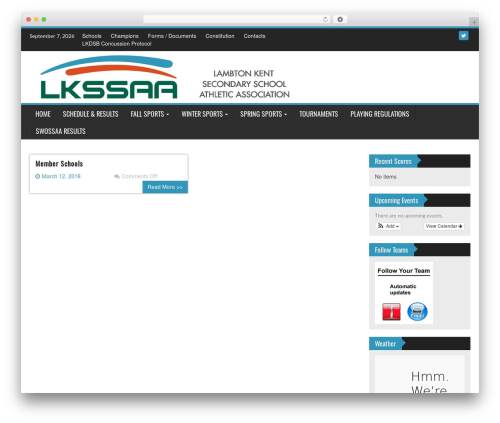
Task: Go to the Home menu item
Action: (43, 114)
